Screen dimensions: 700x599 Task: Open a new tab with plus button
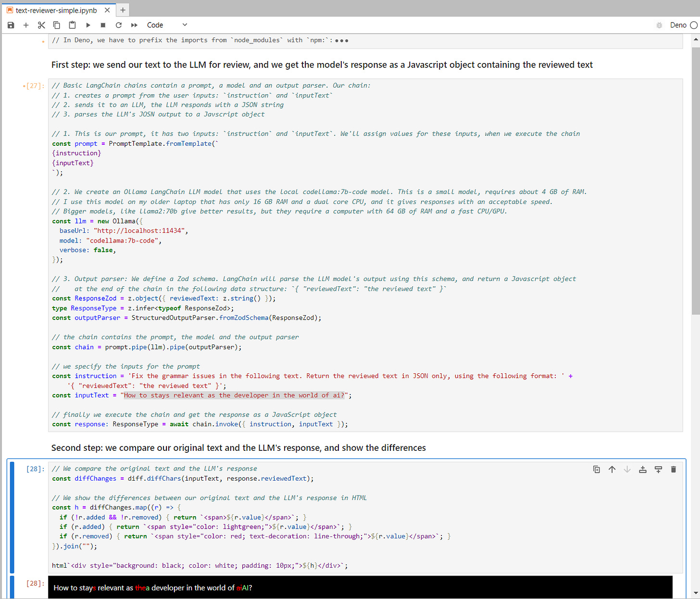tap(122, 10)
